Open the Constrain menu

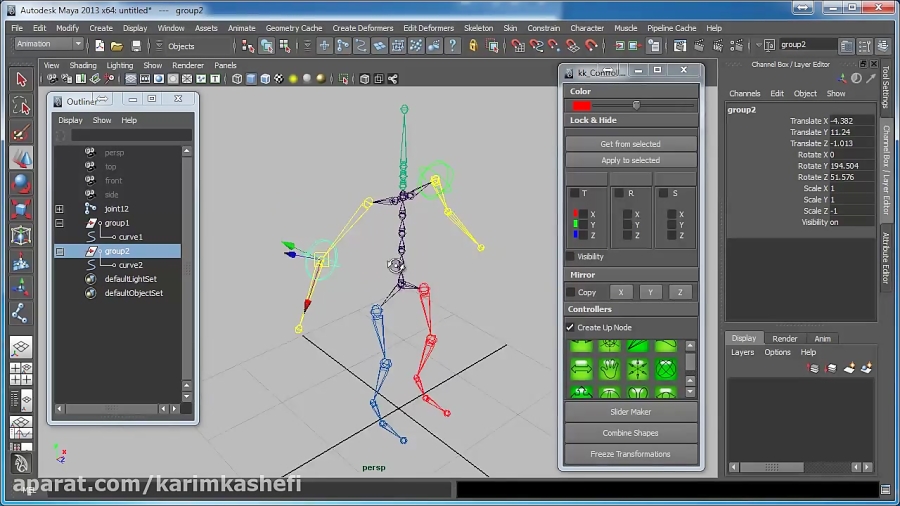[543, 28]
